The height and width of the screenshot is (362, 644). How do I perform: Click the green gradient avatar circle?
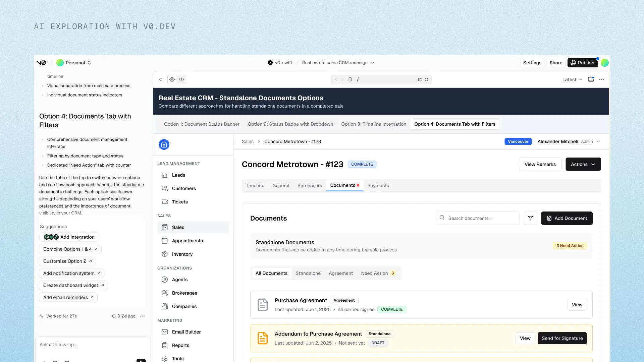605,63
